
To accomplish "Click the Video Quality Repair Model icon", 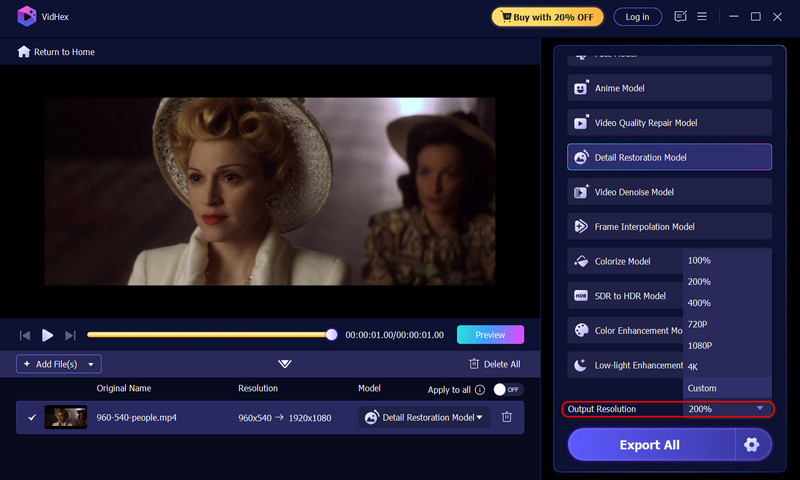I will coord(581,122).
